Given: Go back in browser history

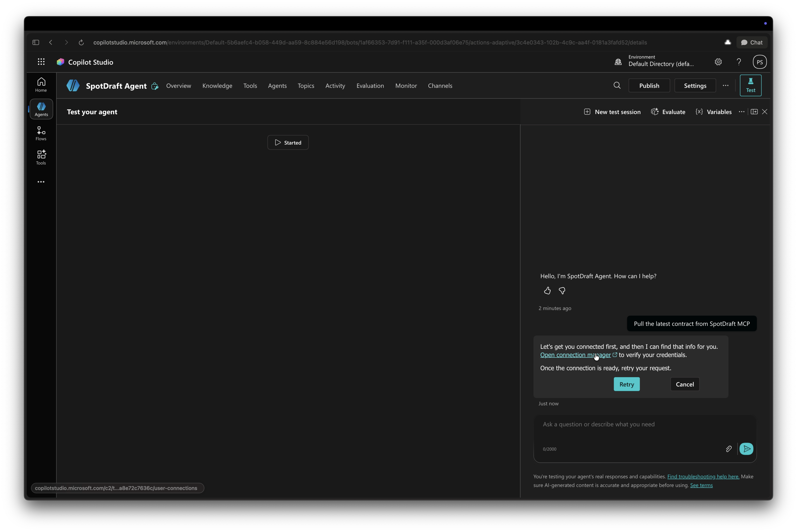Looking at the screenshot, I should pos(51,42).
